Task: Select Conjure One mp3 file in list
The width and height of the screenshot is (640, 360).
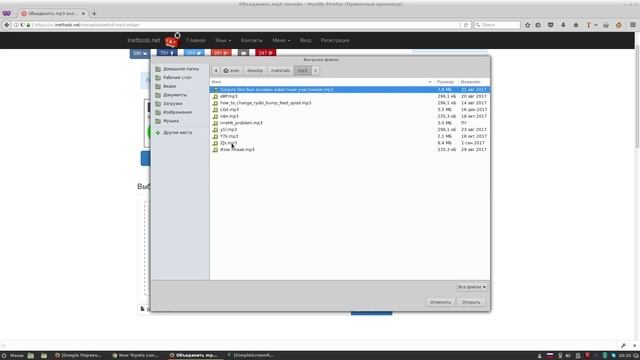Action: pos(350,89)
